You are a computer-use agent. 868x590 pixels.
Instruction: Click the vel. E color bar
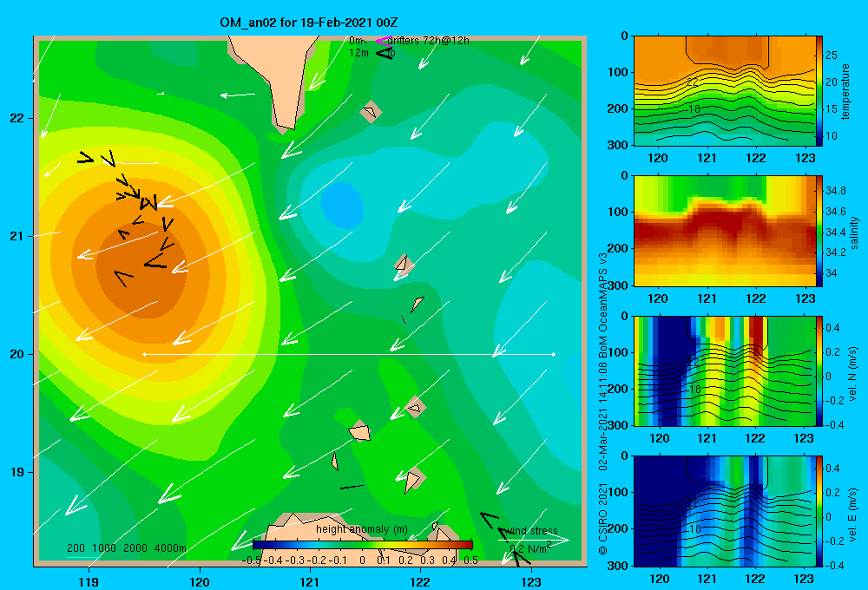point(819,511)
